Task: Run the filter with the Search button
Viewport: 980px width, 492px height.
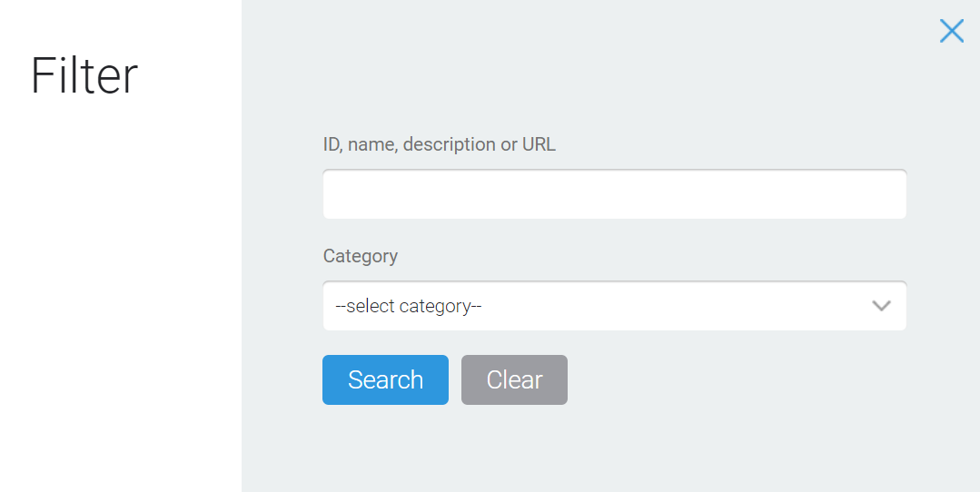Action: [386, 379]
